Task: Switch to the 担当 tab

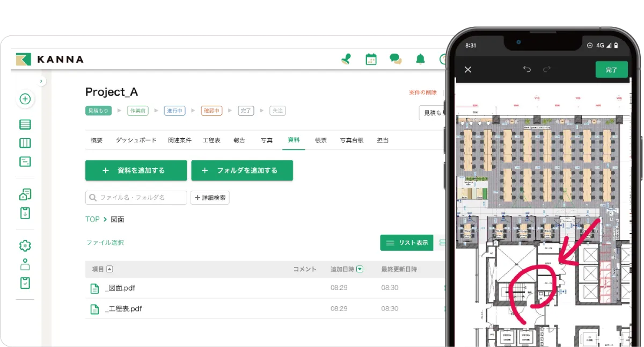Action: 383,140
